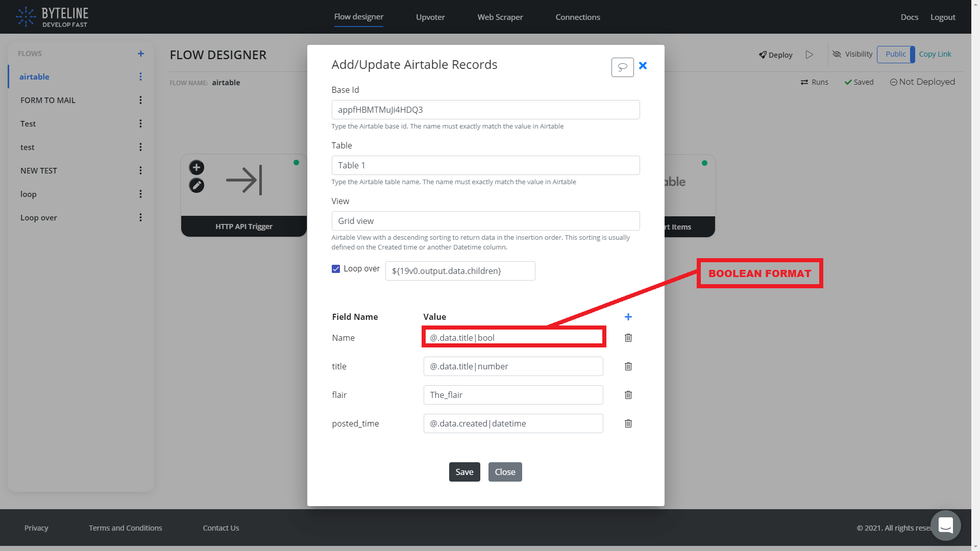Click the flair value field
Screen dimensions: 980x551
[x=513, y=395]
